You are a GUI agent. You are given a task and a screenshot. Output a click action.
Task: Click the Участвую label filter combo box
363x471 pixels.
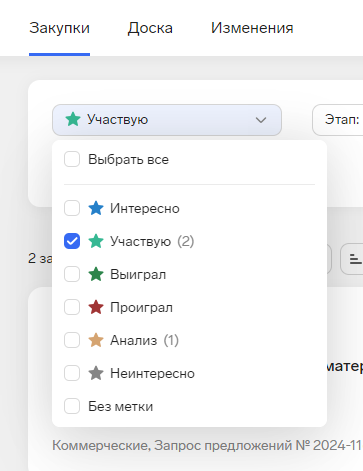pyautogui.click(x=167, y=120)
